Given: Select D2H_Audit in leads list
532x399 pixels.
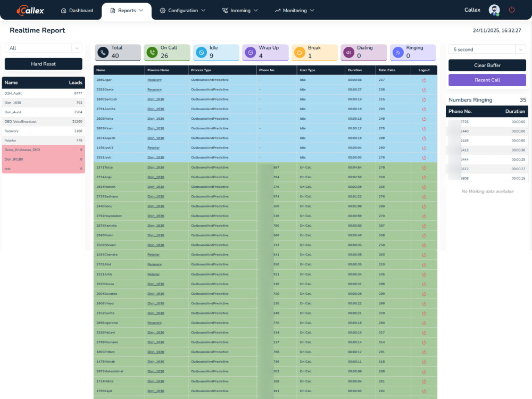Looking at the screenshot, I should (x=44, y=93).
